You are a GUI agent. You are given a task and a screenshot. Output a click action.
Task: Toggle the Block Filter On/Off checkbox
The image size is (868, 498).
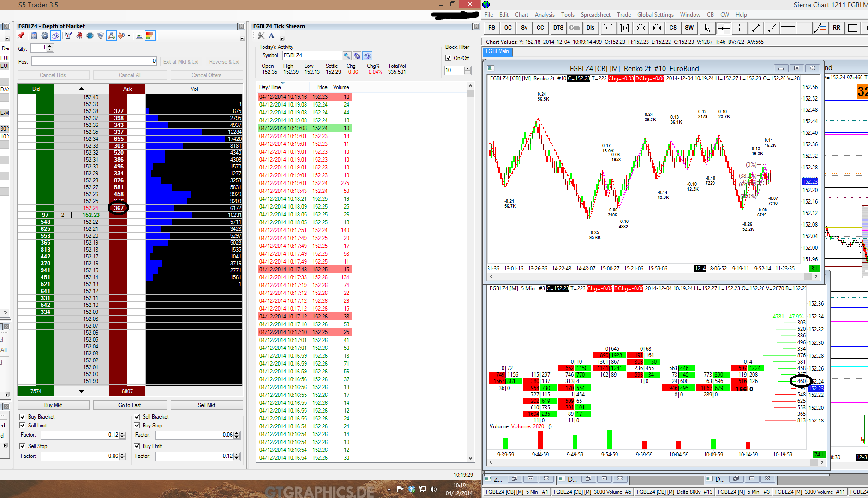click(448, 58)
